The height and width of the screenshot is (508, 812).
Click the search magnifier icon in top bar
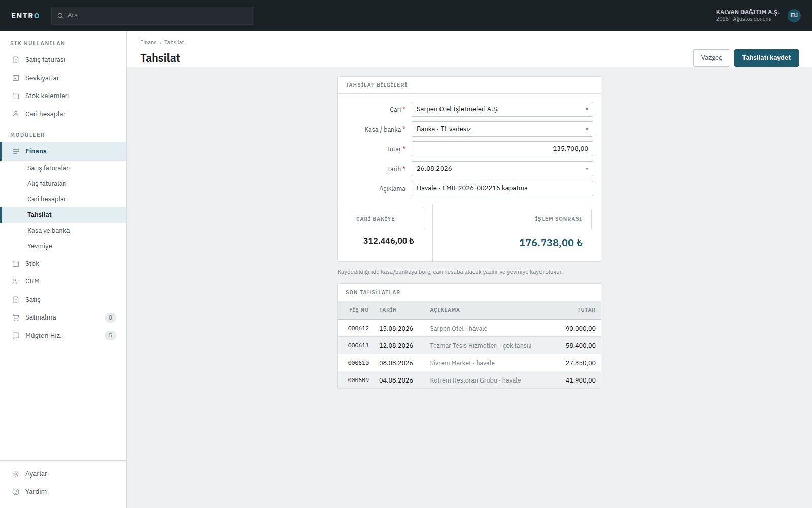(60, 16)
